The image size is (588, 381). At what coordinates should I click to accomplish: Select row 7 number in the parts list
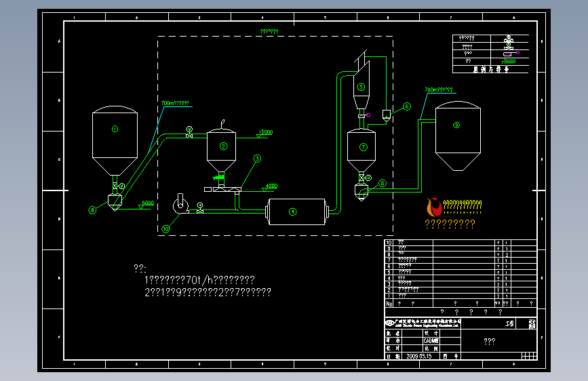click(x=389, y=260)
